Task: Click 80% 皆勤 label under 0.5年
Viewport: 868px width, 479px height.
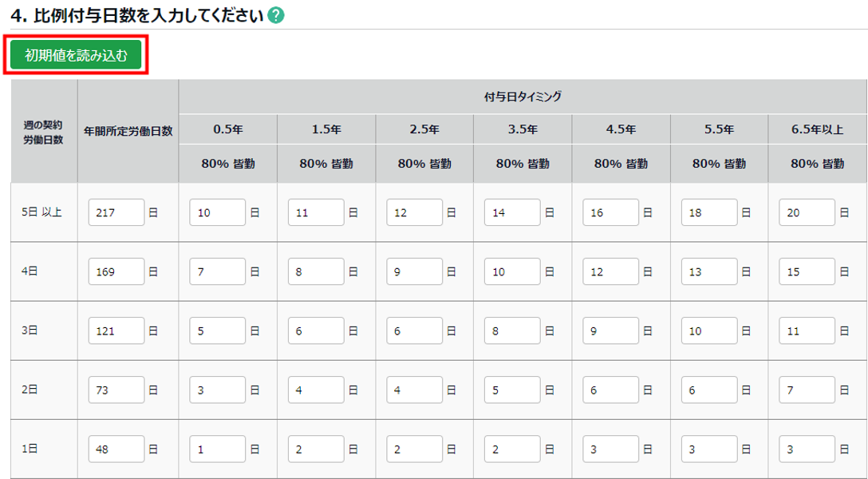Action: 228,164
